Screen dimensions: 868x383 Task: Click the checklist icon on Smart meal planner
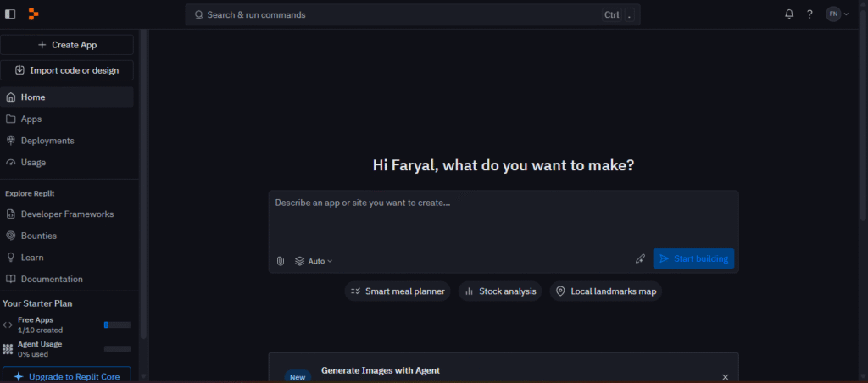355,291
